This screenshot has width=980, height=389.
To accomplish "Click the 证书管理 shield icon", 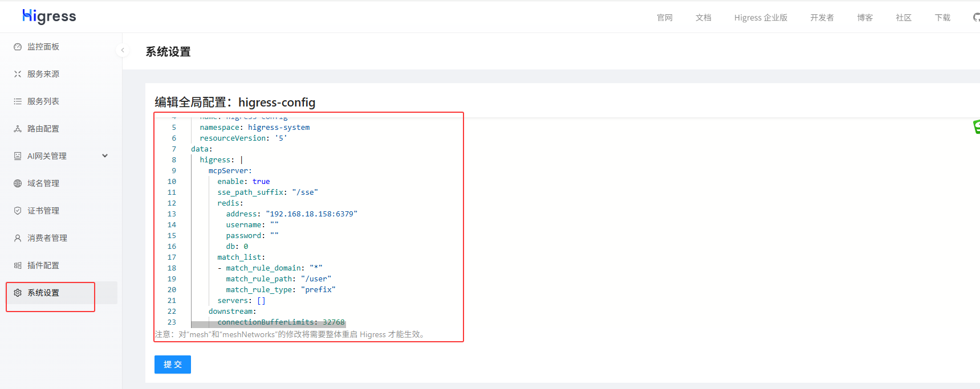I will click(18, 211).
